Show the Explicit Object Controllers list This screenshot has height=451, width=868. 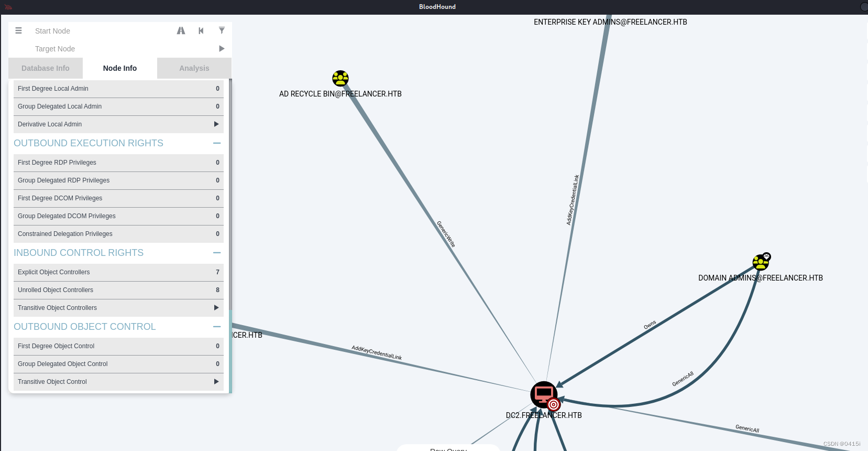(x=118, y=272)
